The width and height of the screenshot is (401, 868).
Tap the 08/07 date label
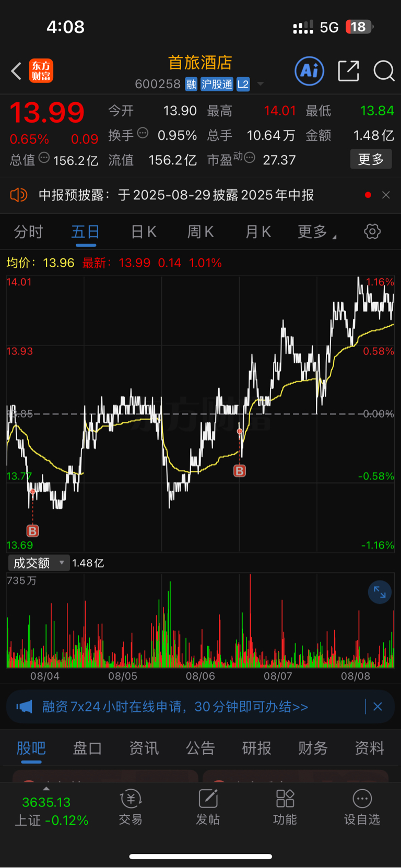tap(278, 676)
